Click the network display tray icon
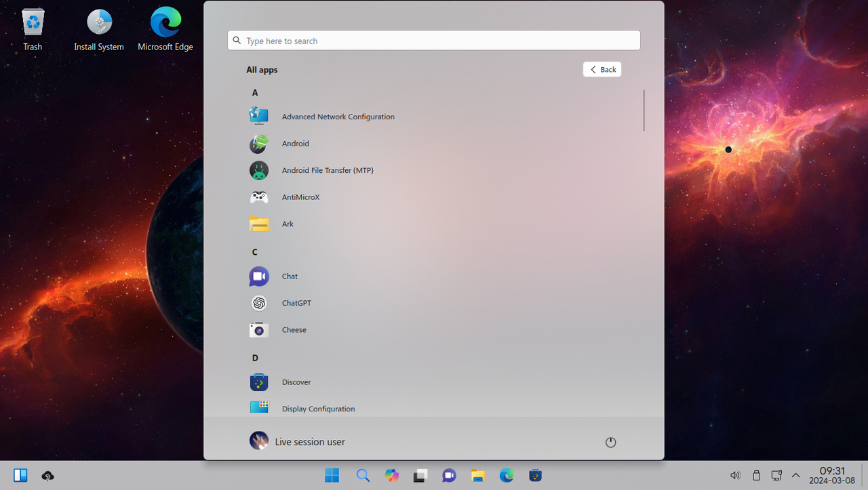Image resolution: width=868 pixels, height=490 pixels. point(777,476)
